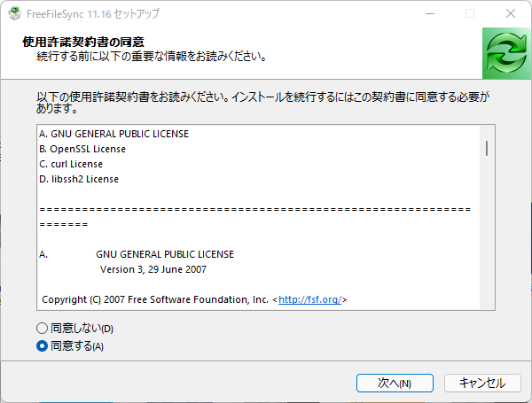532x403 pixels.
Task: Click the green FreeFileSync sync logo
Action: point(506,53)
